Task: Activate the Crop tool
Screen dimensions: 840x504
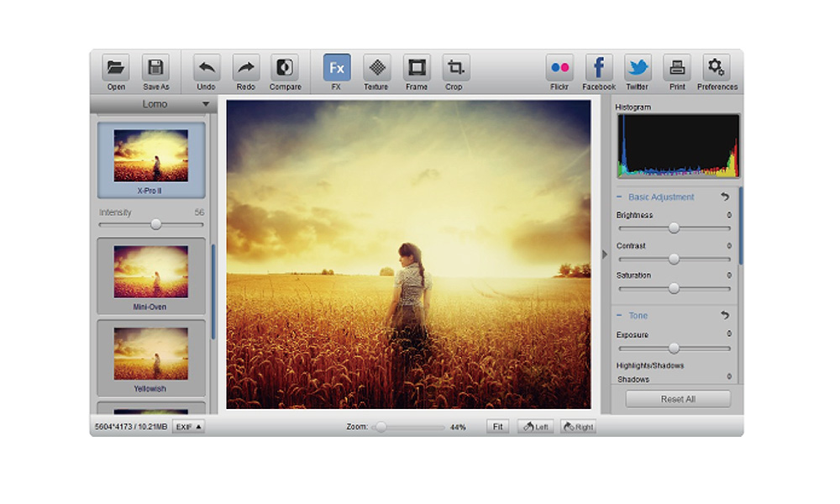Action: 454,68
